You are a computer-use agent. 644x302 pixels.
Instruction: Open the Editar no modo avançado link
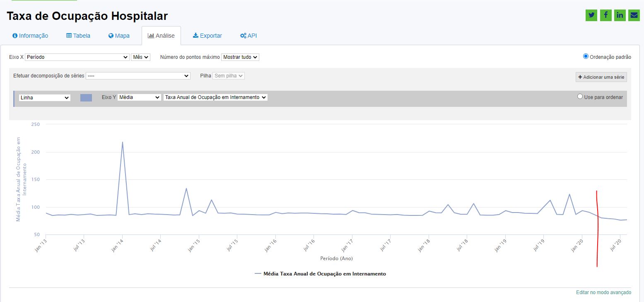pos(603,292)
